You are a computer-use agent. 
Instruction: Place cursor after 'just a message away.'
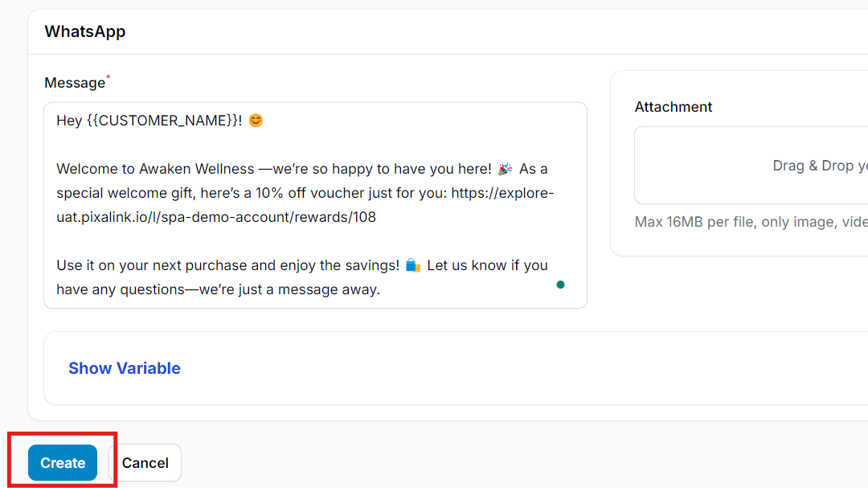tap(381, 289)
